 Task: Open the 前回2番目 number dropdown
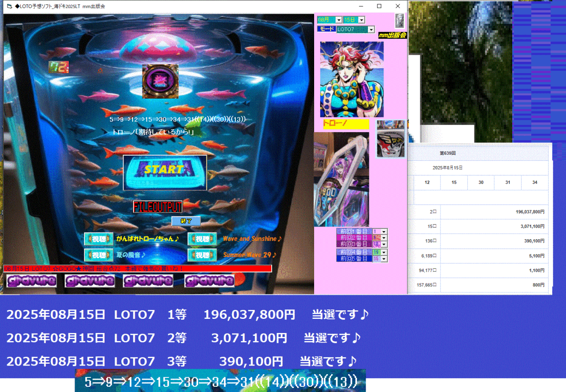coord(380,238)
